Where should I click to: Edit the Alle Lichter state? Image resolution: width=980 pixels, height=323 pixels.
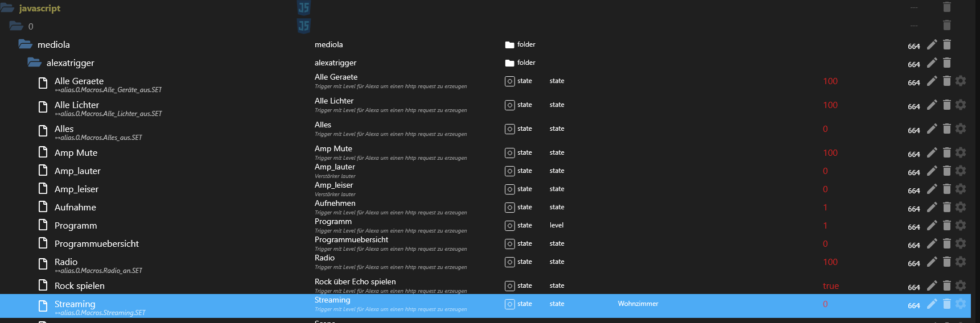[x=932, y=105]
